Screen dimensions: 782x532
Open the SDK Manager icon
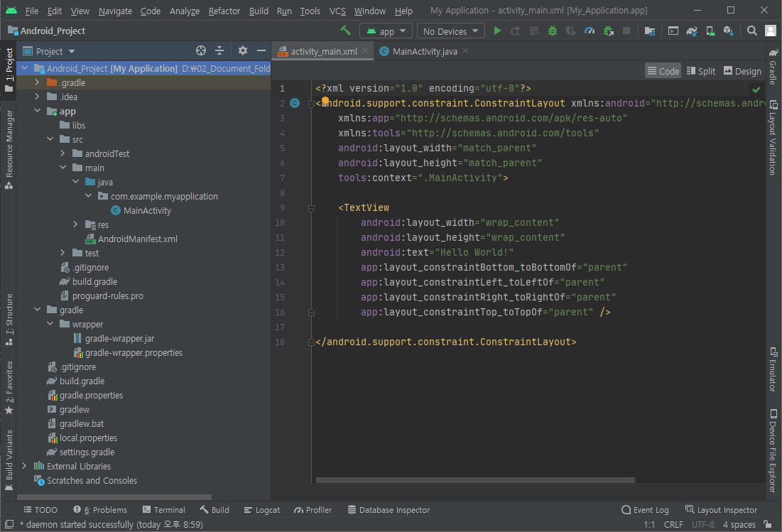(x=729, y=31)
